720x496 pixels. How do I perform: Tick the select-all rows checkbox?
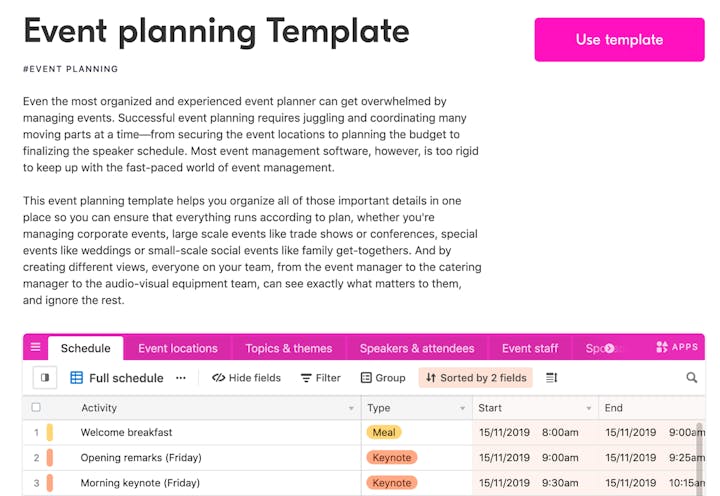pos(37,408)
